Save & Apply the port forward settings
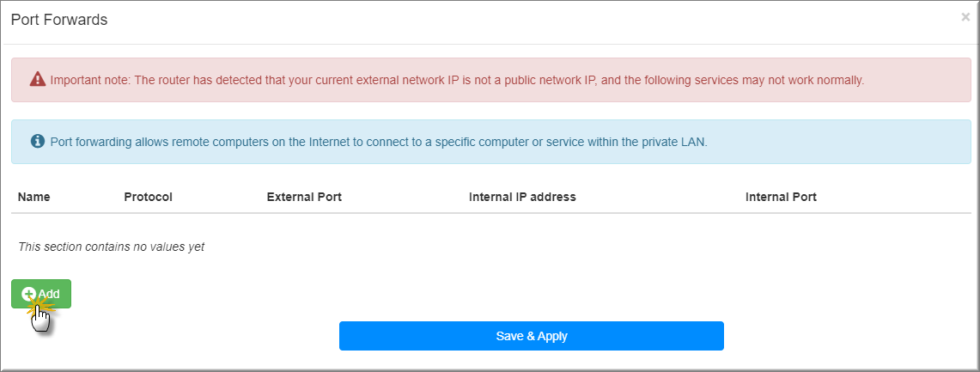Screen dimensions: 980x372 pyautogui.click(x=532, y=336)
